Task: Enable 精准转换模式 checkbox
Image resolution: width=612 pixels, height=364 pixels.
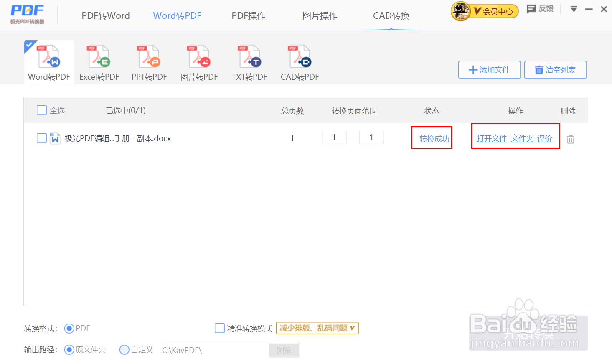Action: [220, 328]
